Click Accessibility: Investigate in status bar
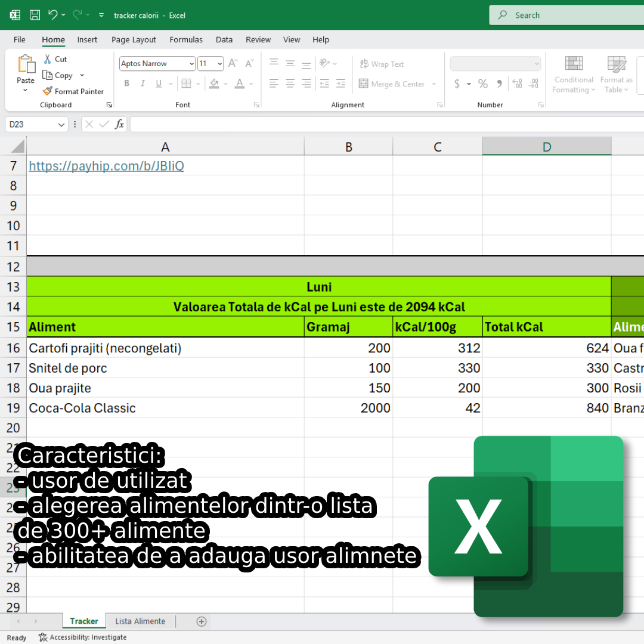The width and height of the screenshot is (644, 644). 82,637
